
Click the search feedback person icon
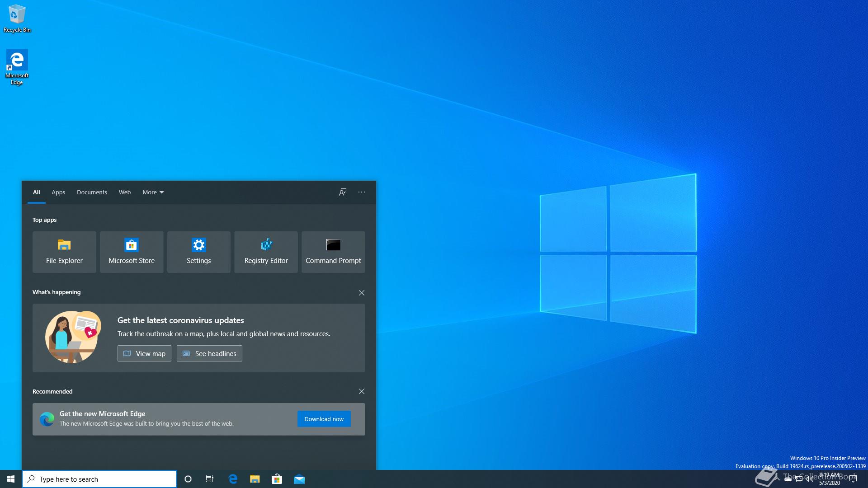click(343, 192)
